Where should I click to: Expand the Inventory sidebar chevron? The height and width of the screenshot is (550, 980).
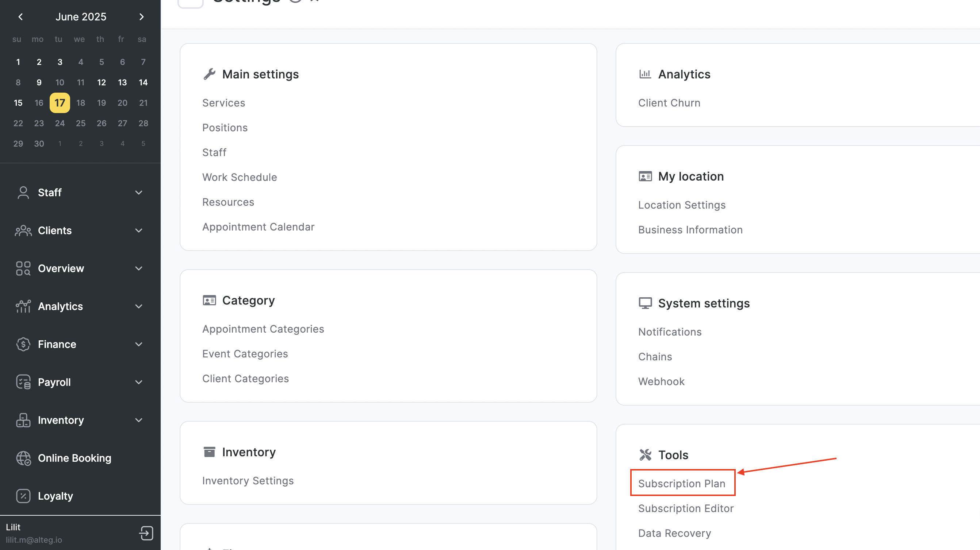(x=139, y=420)
